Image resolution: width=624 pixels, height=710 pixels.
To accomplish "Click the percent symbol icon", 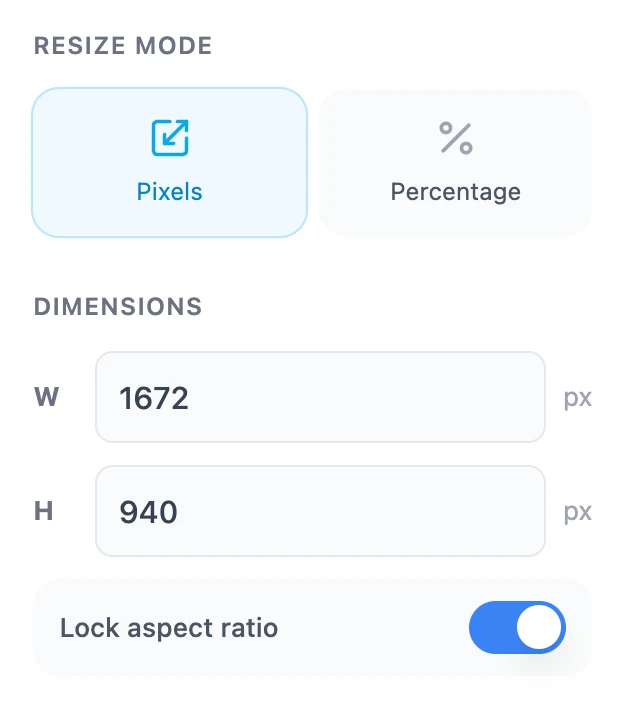I will [x=456, y=138].
